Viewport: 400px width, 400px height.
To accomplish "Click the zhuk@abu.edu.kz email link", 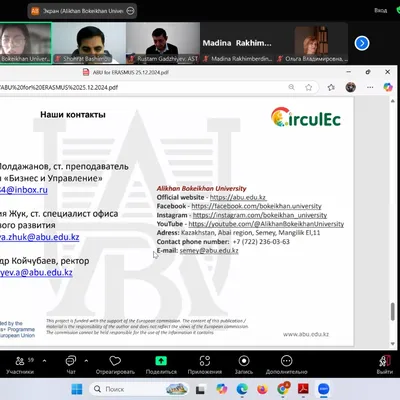I will click(x=39, y=237).
